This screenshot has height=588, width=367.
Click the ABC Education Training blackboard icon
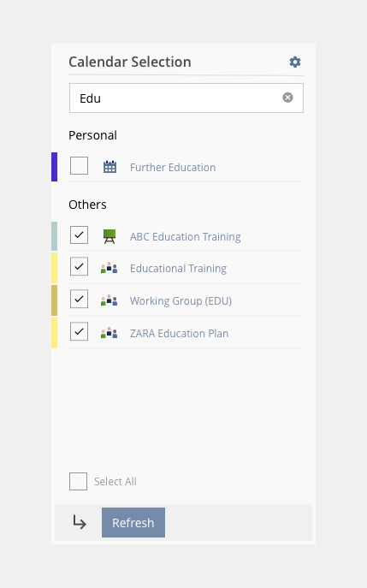(110, 236)
